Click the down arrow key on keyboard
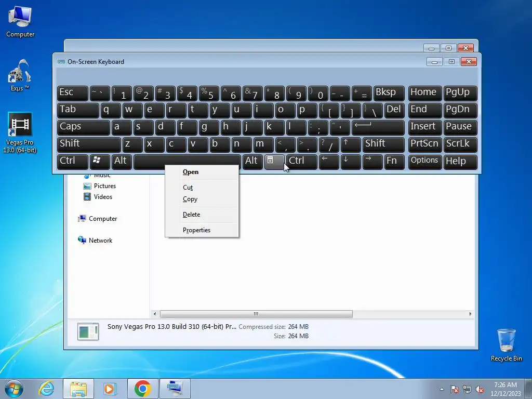Viewport: 532px width, 399px height. pos(351,161)
